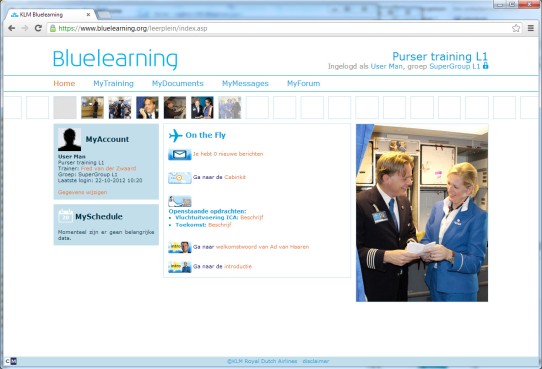Image resolution: width=542 pixels, height=369 pixels.
Task: Bookmark page with the star icon
Action: pos(516,28)
